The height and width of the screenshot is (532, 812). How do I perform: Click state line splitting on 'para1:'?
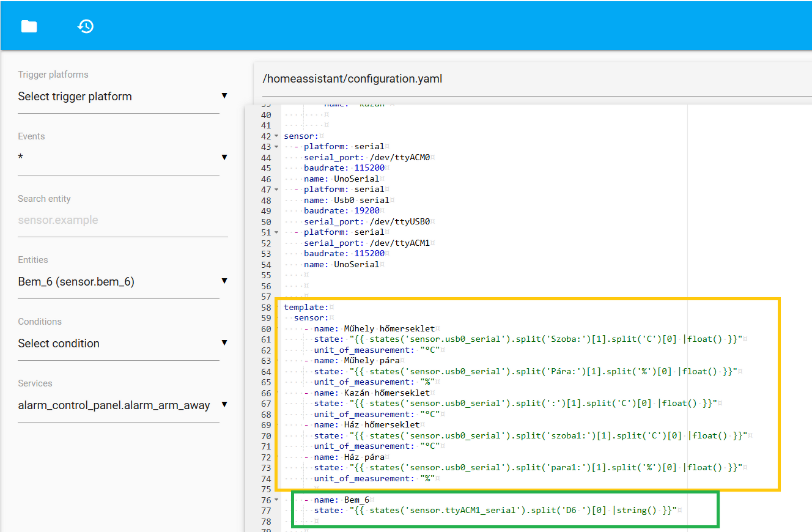coord(528,468)
